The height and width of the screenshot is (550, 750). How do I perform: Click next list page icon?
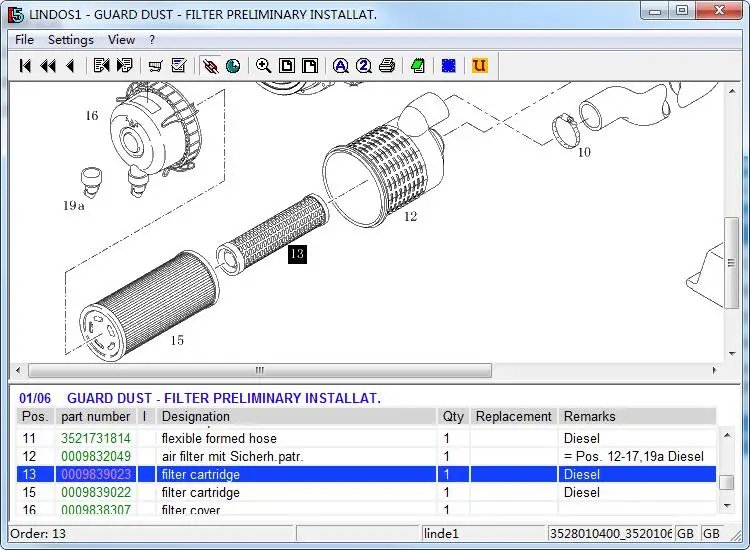pos(124,66)
